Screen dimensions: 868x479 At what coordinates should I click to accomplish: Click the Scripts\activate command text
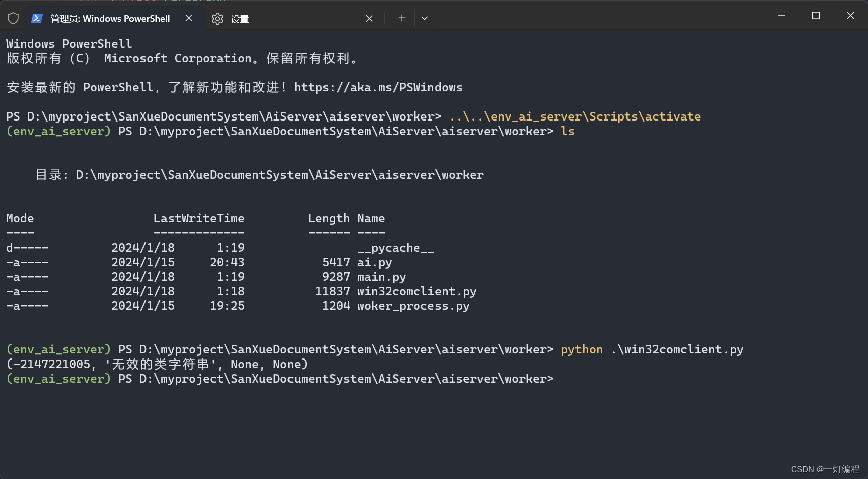pyautogui.click(x=645, y=116)
